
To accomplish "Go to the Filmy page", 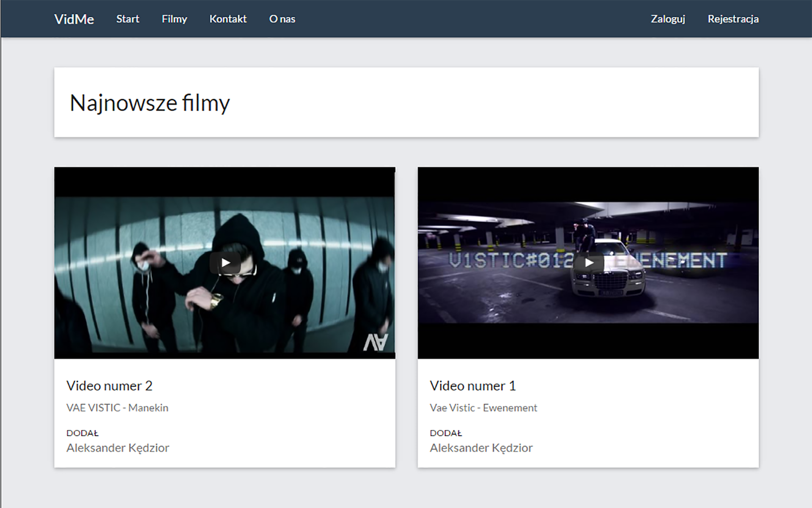I will (174, 19).
